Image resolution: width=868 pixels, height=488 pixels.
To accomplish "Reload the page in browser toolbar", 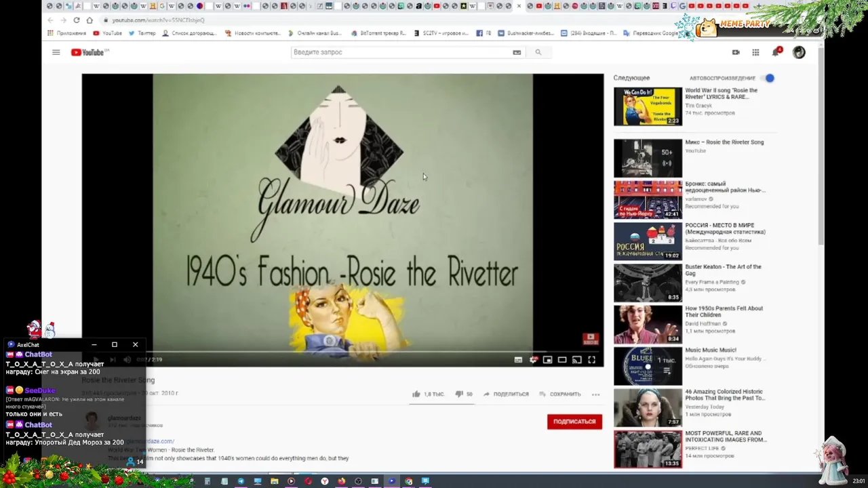I will (x=76, y=20).
